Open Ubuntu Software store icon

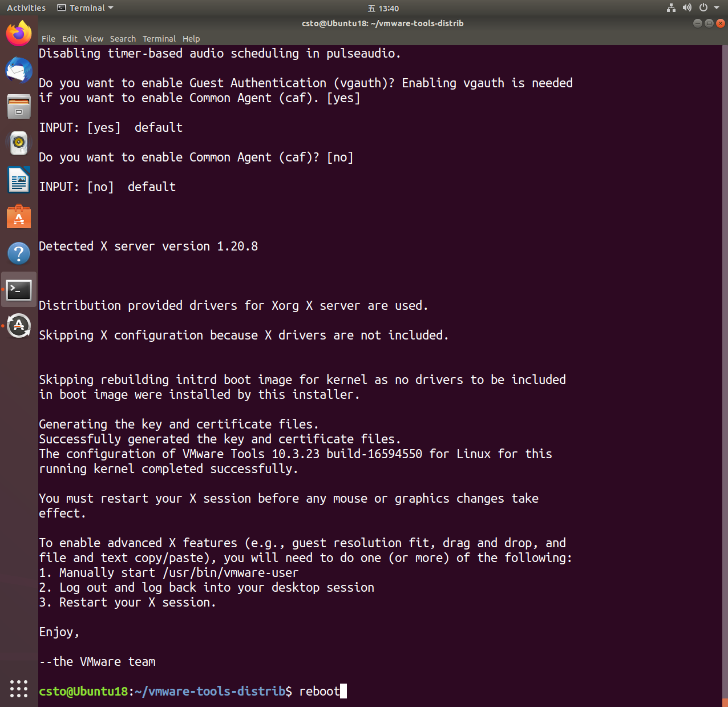(19, 217)
